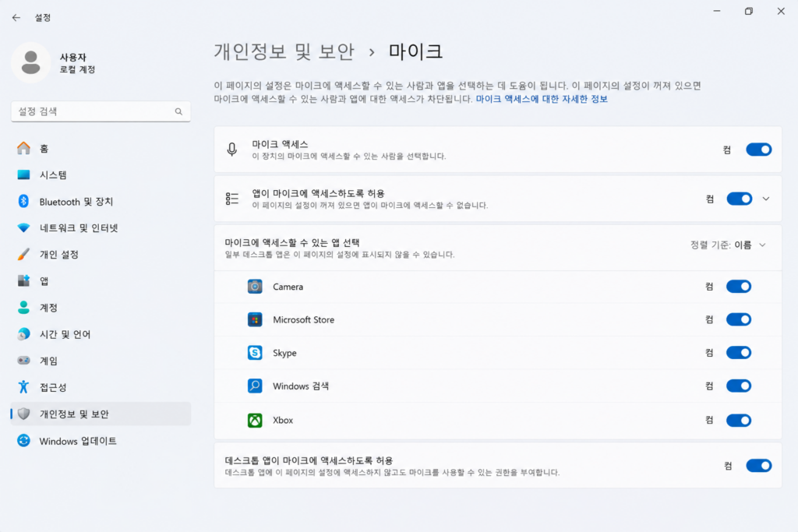Turn off the 마이크 액세스 toggle
798x532 pixels.
point(759,150)
